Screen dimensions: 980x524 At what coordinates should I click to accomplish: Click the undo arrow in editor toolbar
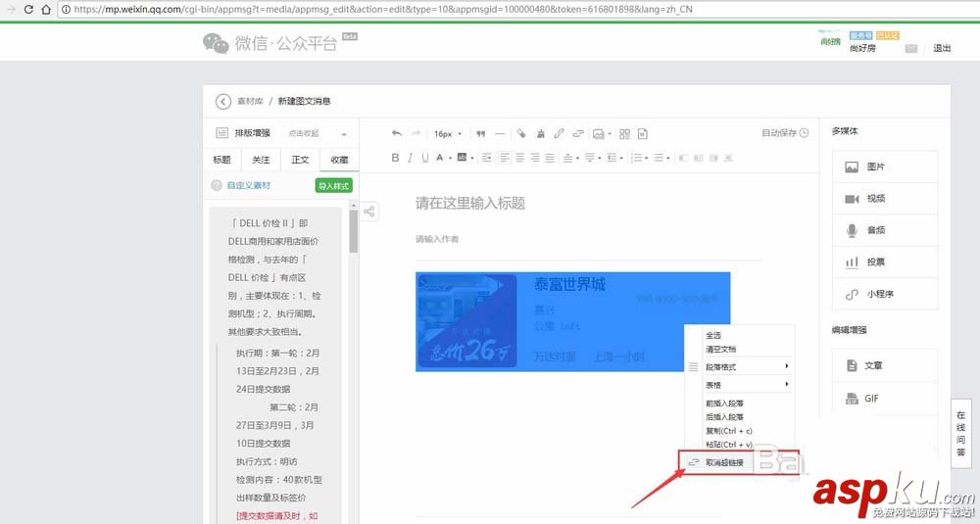[x=396, y=133]
